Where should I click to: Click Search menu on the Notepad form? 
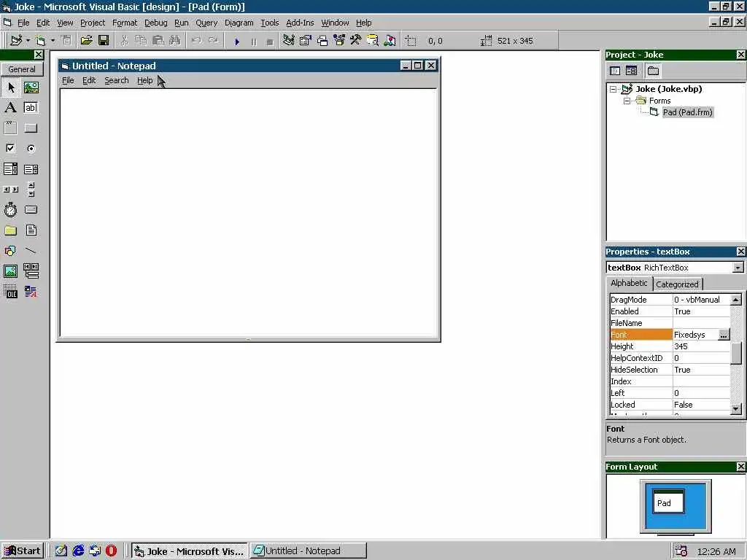coord(116,80)
